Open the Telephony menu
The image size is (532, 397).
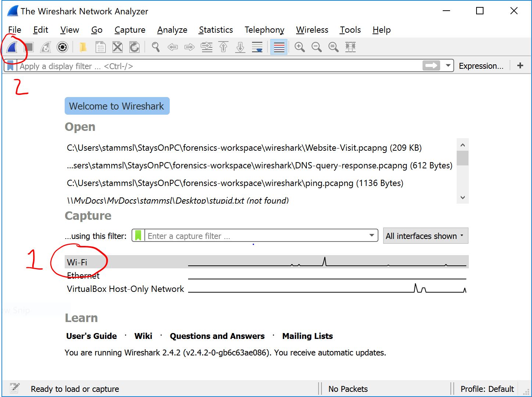pos(264,30)
